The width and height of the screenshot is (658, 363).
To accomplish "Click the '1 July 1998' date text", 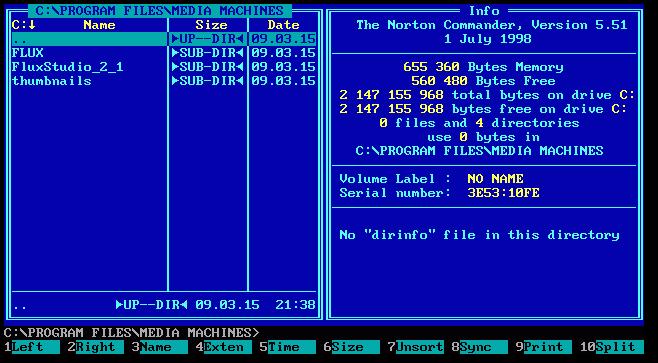I will point(488,39).
